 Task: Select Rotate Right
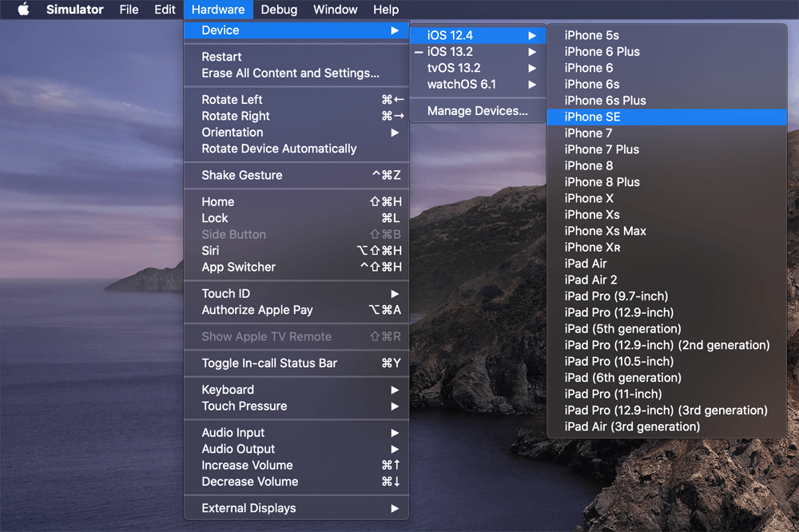[x=296, y=116]
